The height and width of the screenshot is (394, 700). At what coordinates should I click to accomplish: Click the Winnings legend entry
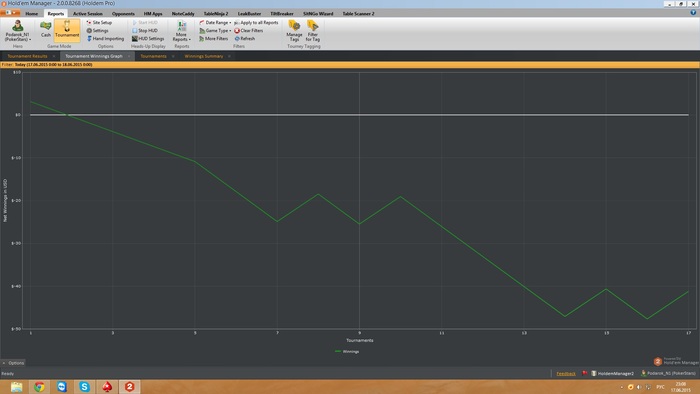tap(347, 352)
